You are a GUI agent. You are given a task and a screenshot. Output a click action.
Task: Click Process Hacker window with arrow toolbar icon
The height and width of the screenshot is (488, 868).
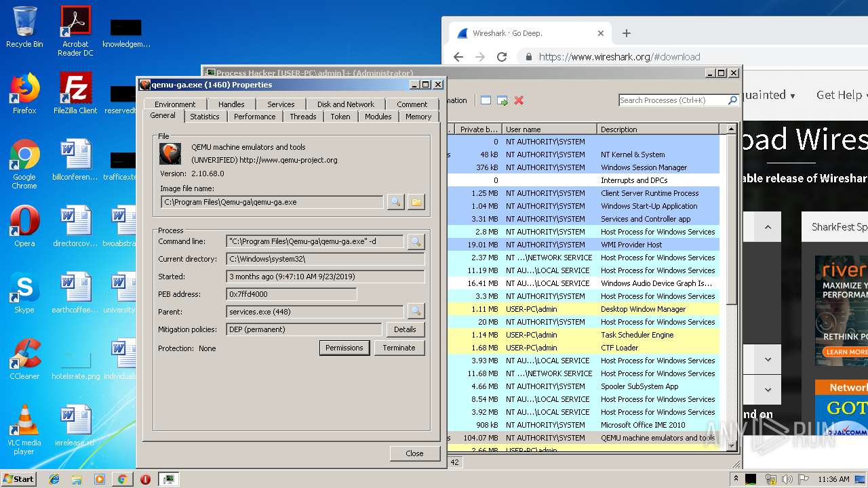502,100
